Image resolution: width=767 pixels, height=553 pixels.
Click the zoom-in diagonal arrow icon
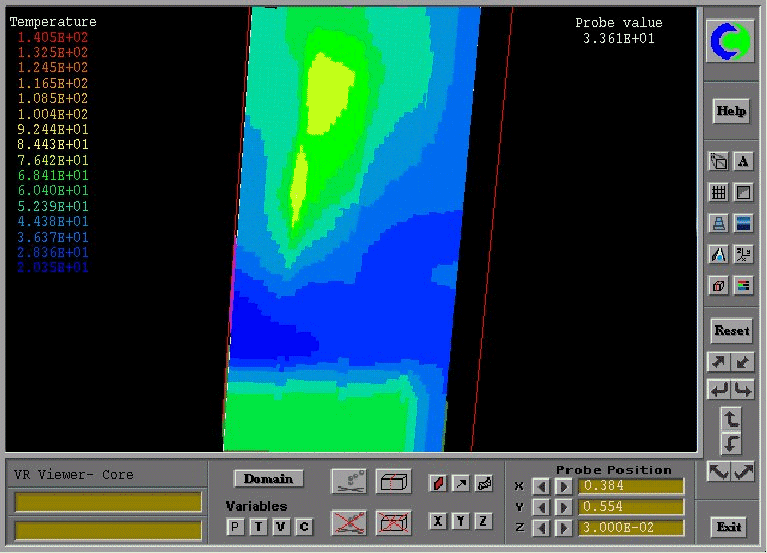click(718, 362)
